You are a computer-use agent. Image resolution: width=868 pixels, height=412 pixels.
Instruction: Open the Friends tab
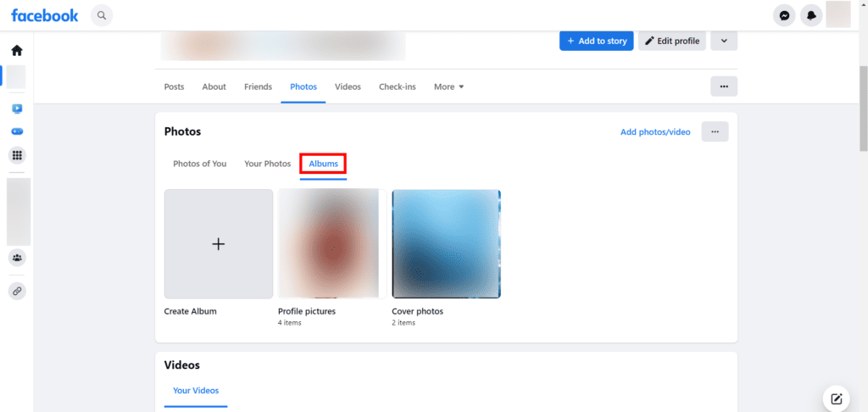coord(258,87)
